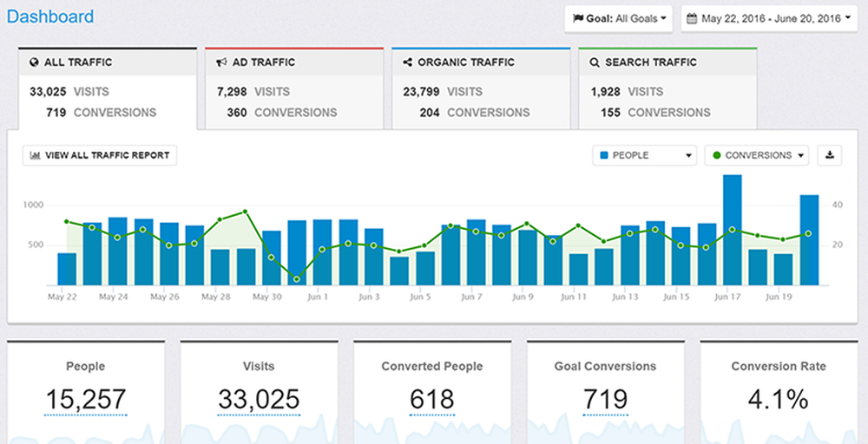Viewport: 868px width, 444px height.
Task: Click the 7,298 visits in Ad Traffic
Action: click(x=232, y=92)
